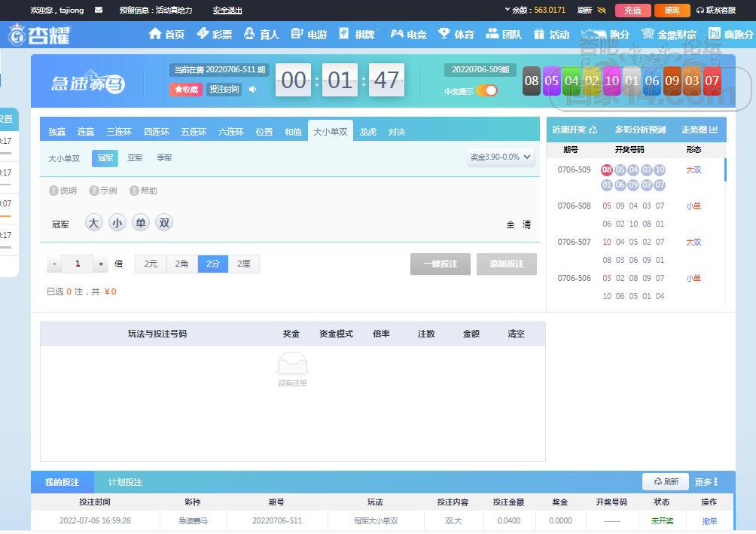Click the 充值 recharge button
The height and width of the screenshot is (534, 756).
[633, 11]
